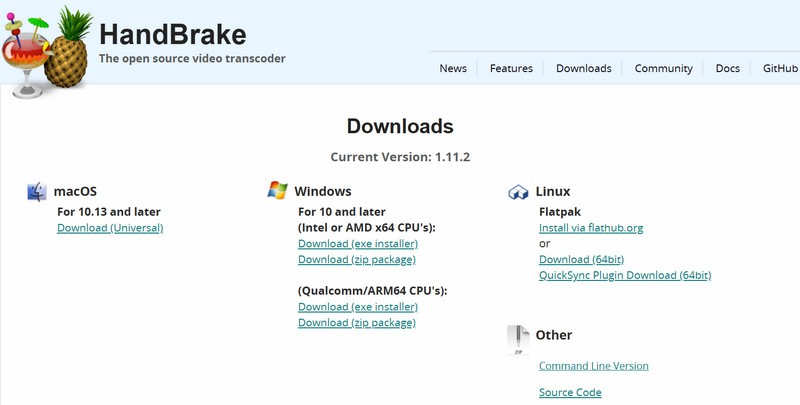This screenshot has width=800, height=405.
Task: Click the Windows flag icon
Action: pos(278,190)
